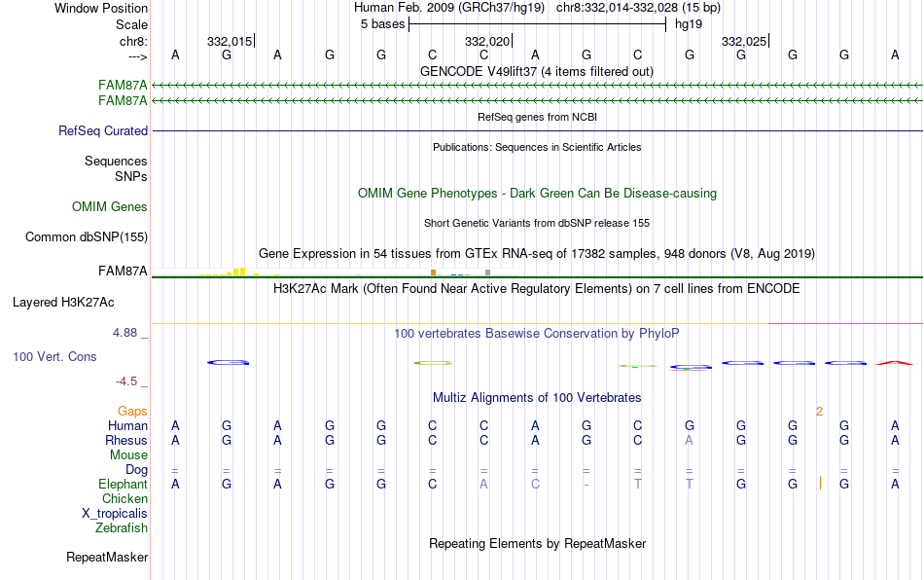Click the 5 bases scale bar

point(538,24)
